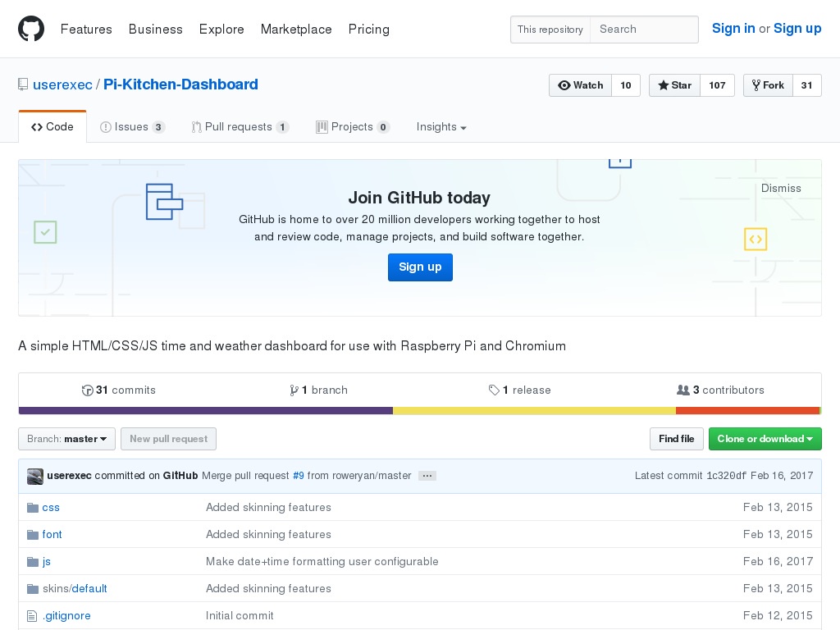Click Sign in link in header
The width and height of the screenshot is (840, 630).
tap(733, 29)
